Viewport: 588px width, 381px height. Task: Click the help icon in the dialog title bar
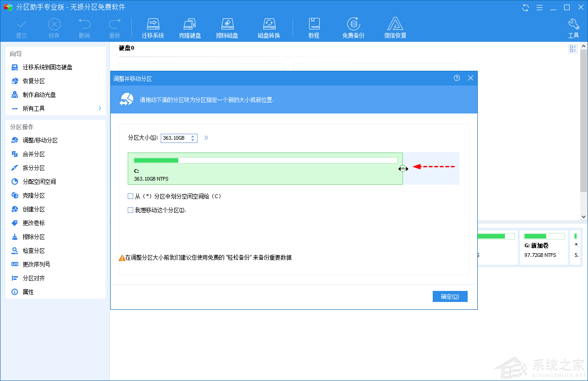pyautogui.click(x=457, y=78)
